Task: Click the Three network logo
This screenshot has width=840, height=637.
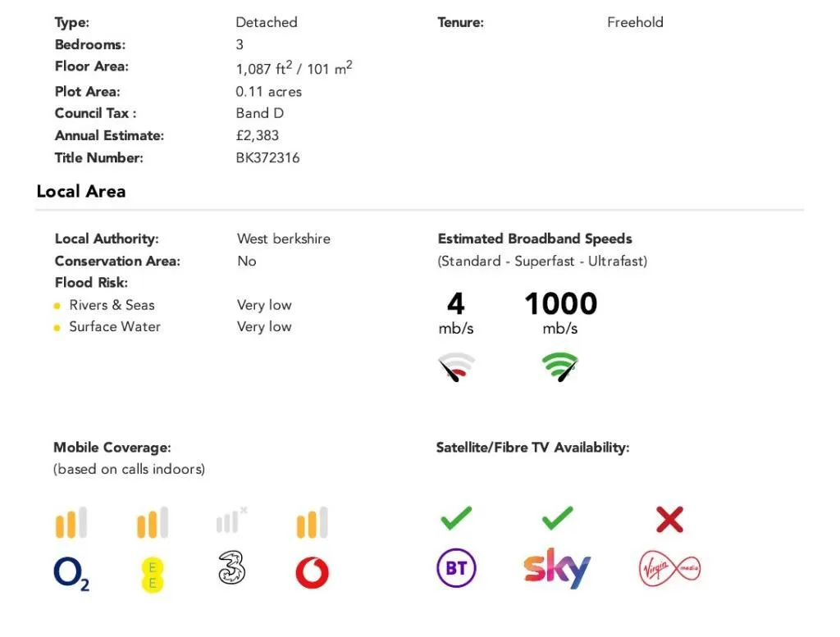Action: (232, 568)
